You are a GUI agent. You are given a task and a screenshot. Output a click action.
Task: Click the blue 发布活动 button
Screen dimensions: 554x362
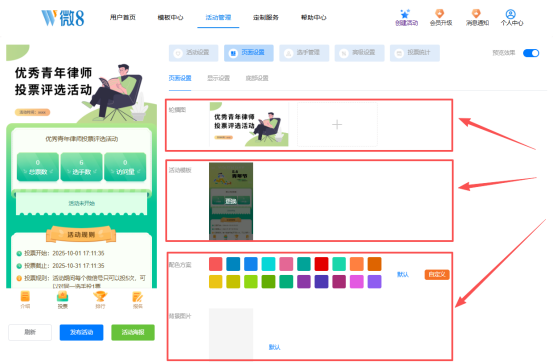81,332
